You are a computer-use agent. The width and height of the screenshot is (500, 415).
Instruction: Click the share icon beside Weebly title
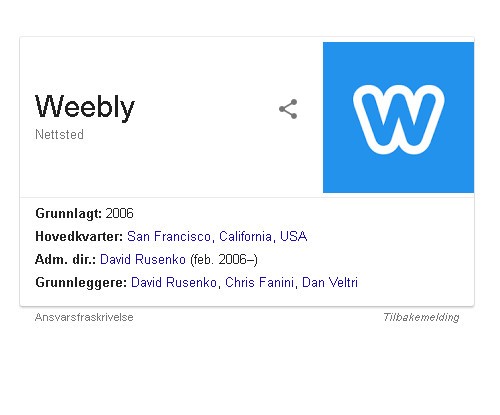point(288,109)
